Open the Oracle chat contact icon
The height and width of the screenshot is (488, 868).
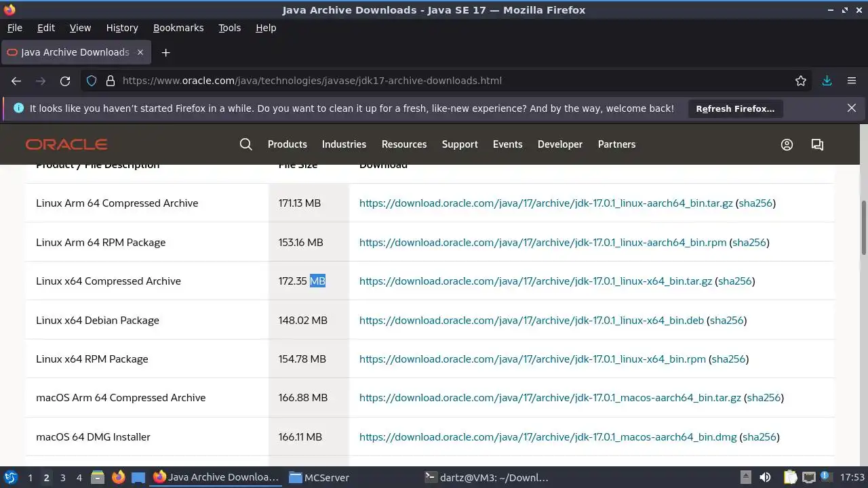pyautogui.click(x=817, y=144)
